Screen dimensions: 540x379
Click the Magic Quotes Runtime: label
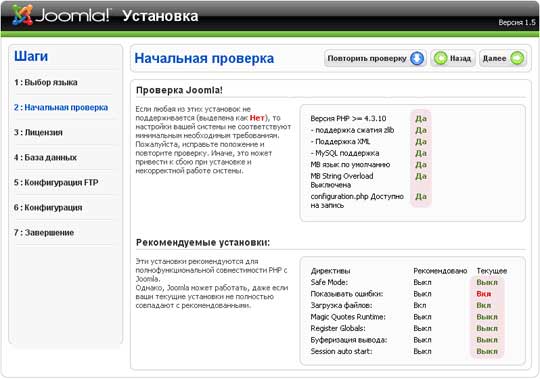[348, 317]
